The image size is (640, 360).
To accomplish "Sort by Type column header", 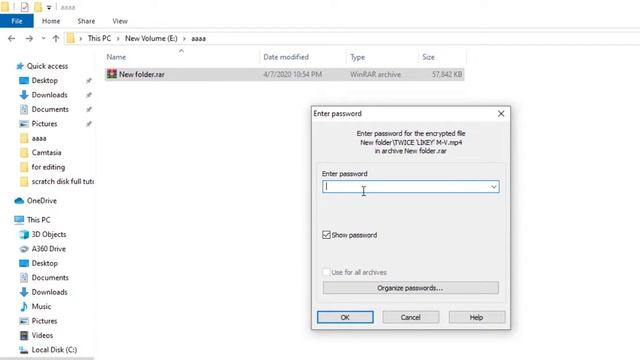I will (358, 57).
